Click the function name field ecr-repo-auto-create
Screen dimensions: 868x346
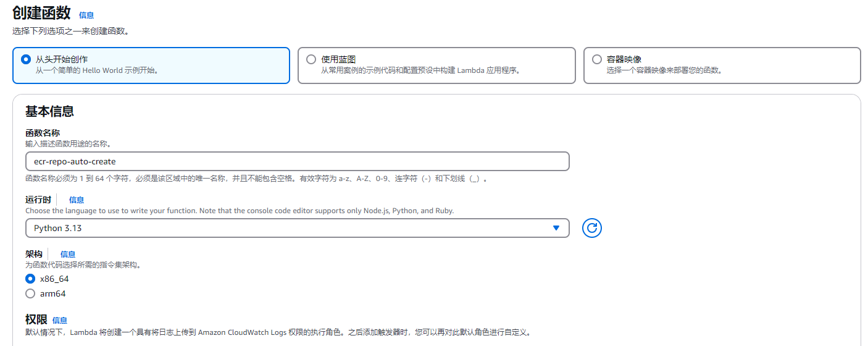[x=297, y=161]
